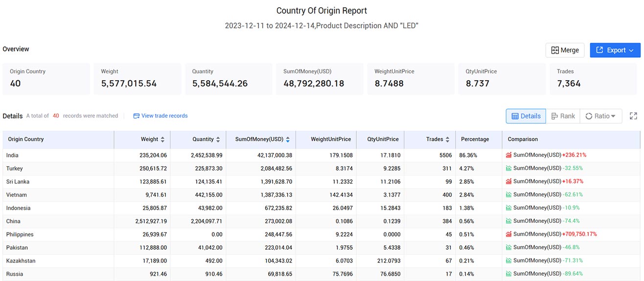Open the Export dropdown button
Viewport: 644px width, 281px height.
[615, 50]
